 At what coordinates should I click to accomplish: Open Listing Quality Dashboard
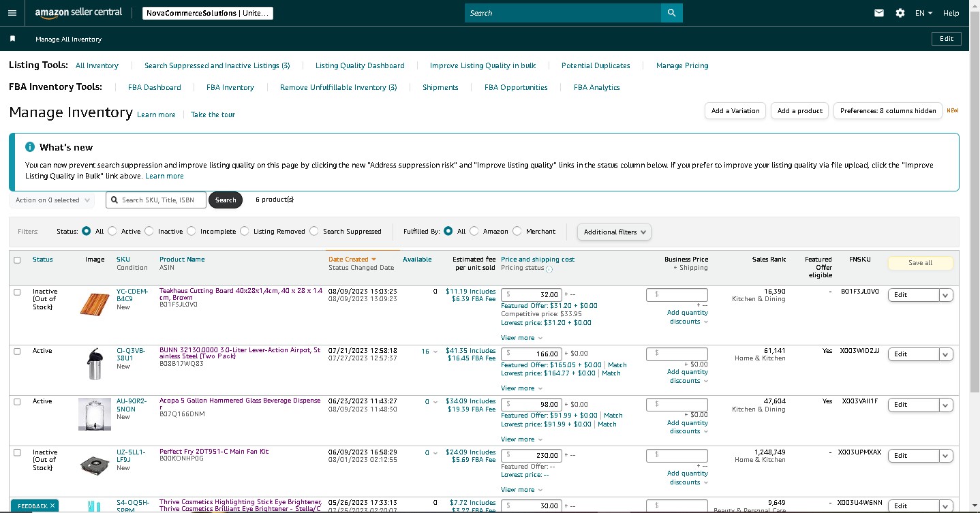tap(360, 65)
